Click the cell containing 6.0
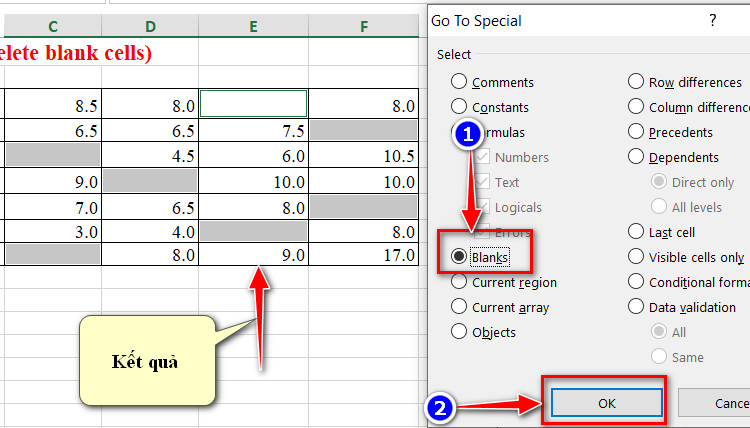750x428 pixels. [254, 155]
